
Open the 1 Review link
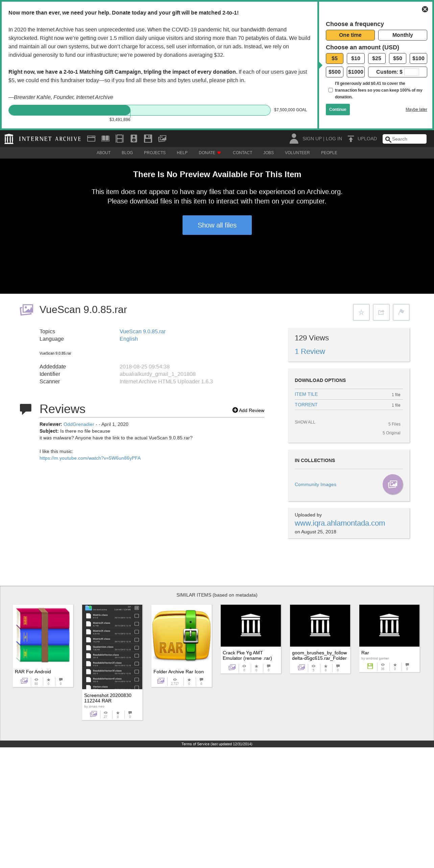coord(310,352)
